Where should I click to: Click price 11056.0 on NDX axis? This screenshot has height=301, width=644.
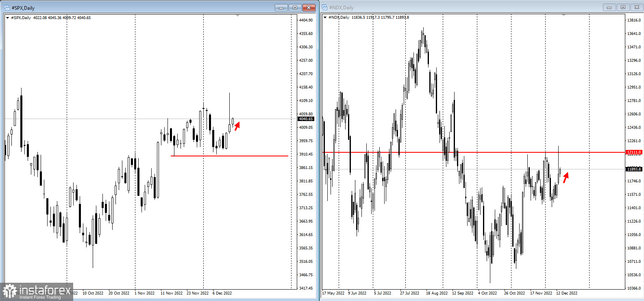point(634,235)
